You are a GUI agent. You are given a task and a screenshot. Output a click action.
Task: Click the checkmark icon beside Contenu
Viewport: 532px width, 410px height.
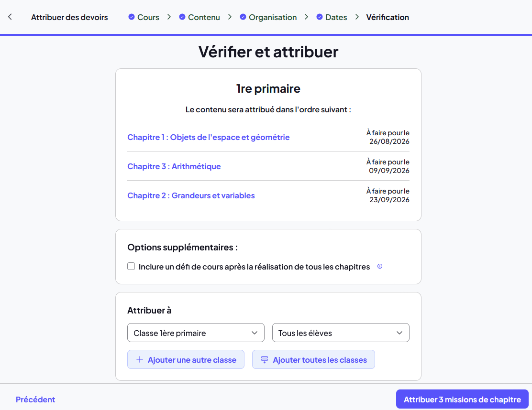coord(182,17)
